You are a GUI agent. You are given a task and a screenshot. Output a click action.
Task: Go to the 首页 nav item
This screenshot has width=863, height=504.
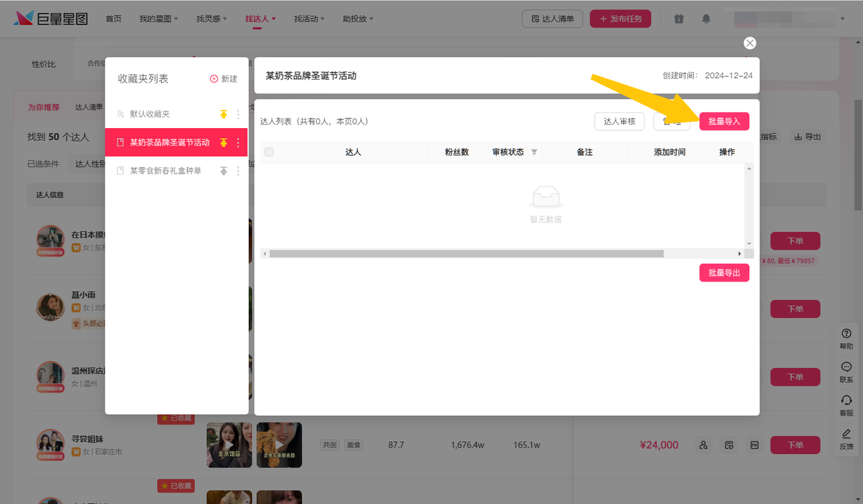coord(113,19)
